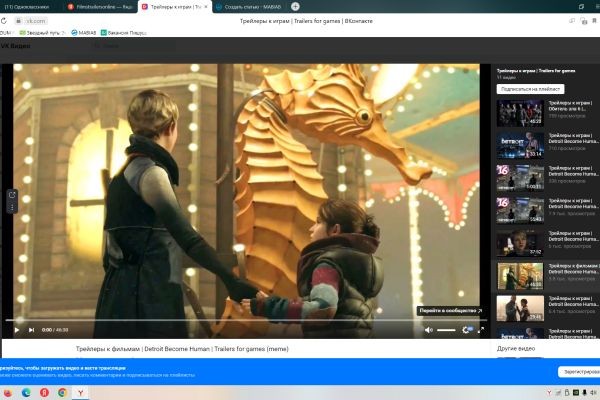The height and width of the screenshot is (400, 600).
Task: Click the lock icon in the address bar
Action: pyautogui.click(x=18, y=21)
